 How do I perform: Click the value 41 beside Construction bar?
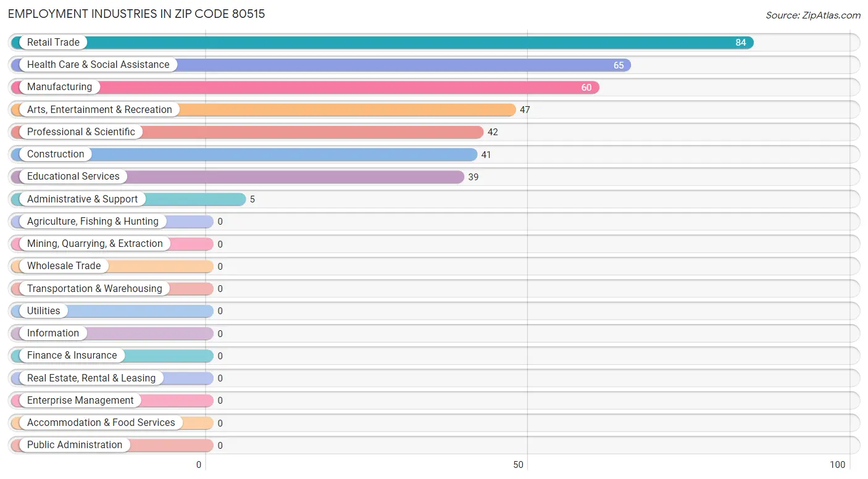tap(486, 155)
